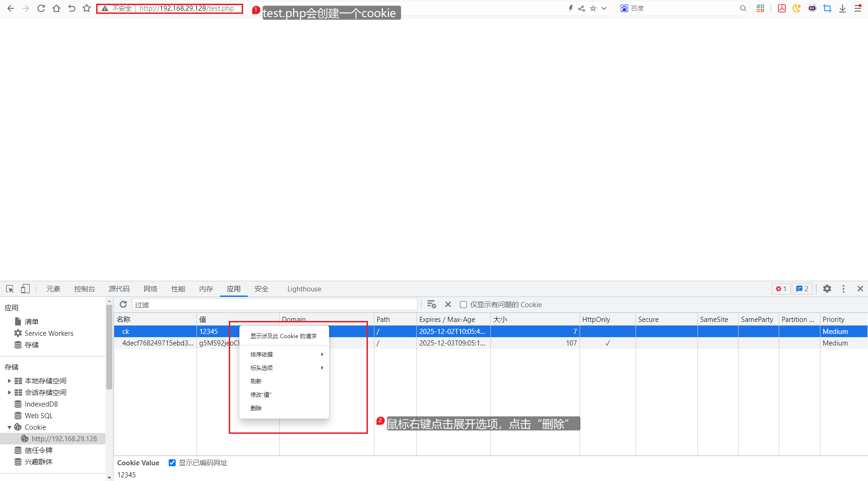Uncheck the show URL-decoded checkbox
This screenshot has width=868, height=481.
click(x=172, y=463)
